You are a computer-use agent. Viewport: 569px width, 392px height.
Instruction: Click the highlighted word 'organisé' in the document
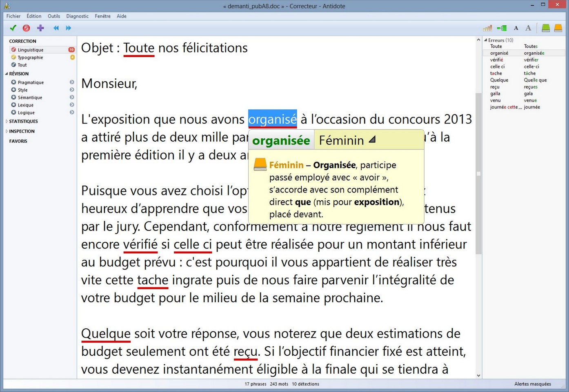(272, 119)
